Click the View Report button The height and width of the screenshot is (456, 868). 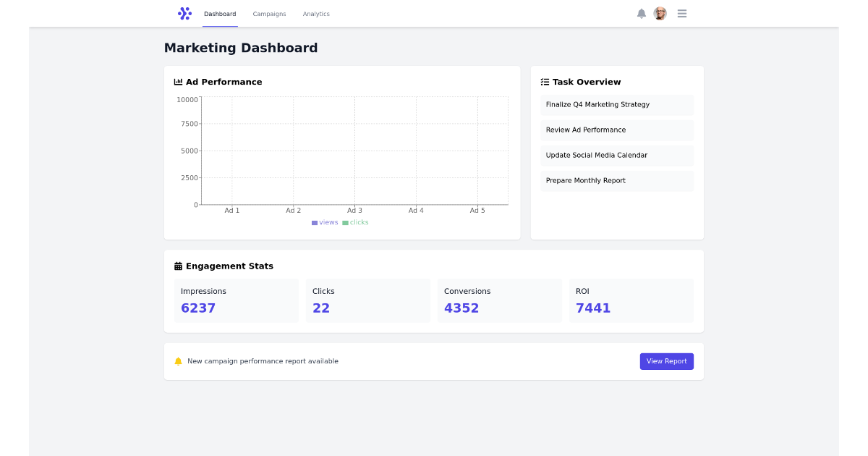(666, 360)
